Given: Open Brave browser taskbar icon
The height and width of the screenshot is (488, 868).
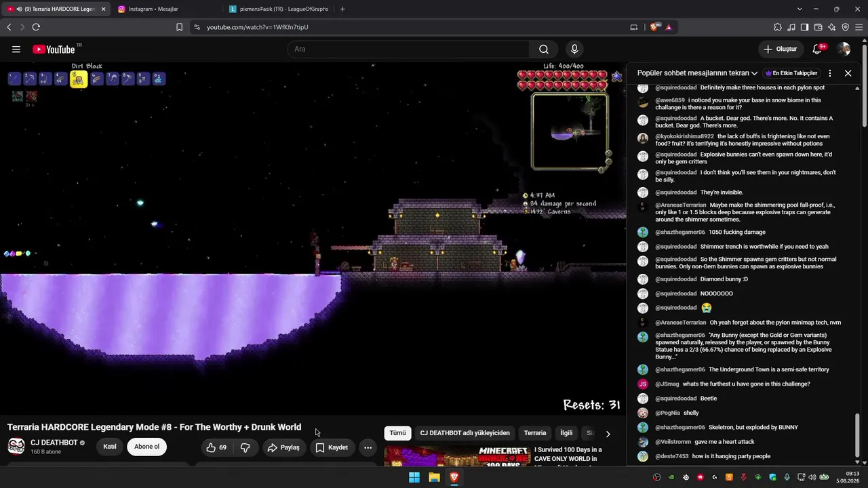Looking at the screenshot, I should pyautogui.click(x=454, y=477).
